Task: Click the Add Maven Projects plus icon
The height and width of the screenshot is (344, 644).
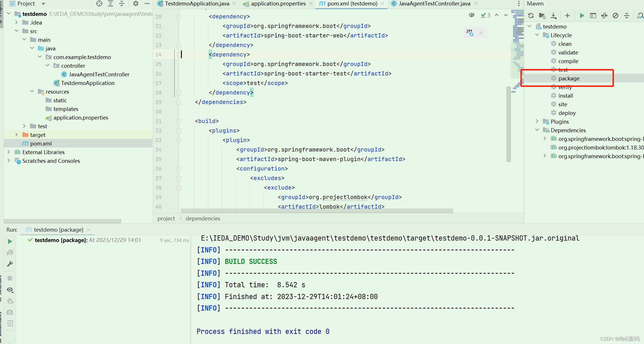Action: tap(567, 16)
